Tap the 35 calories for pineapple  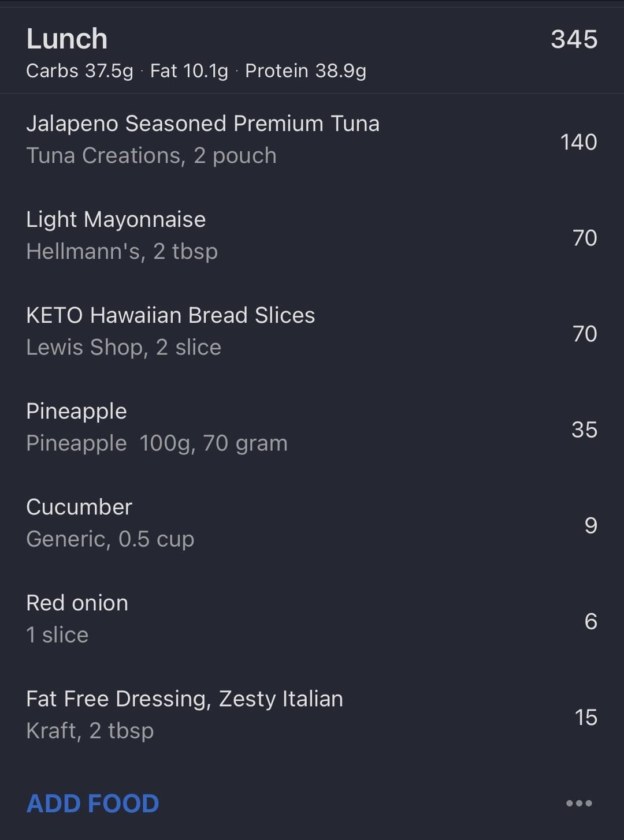(x=584, y=430)
